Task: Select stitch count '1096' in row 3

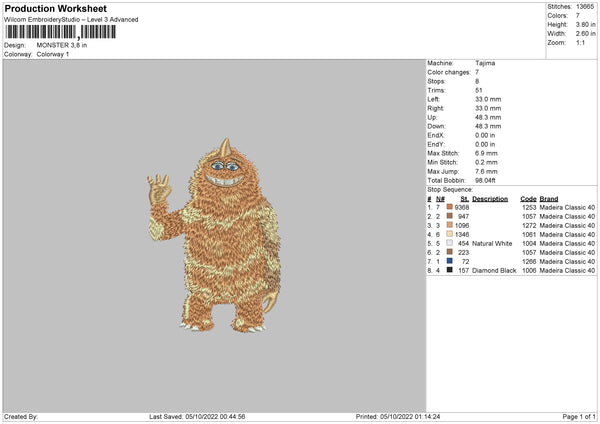Action: coord(462,225)
